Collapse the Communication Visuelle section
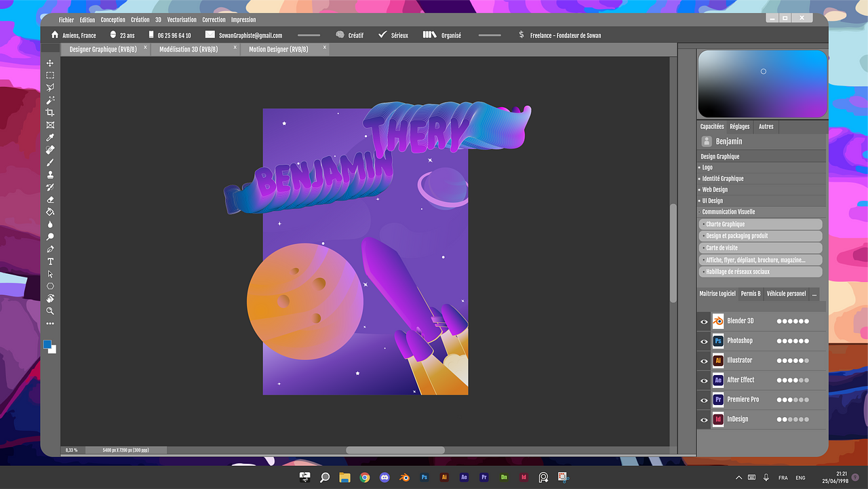 pyautogui.click(x=762, y=212)
